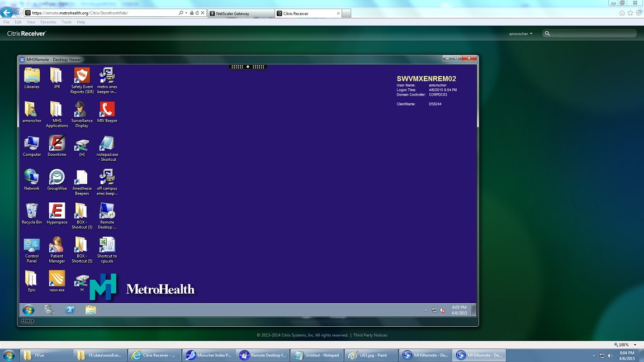The height and width of the screenshot is (362, 644).
Task: Open the Network icon
Action: pos(32,180)
